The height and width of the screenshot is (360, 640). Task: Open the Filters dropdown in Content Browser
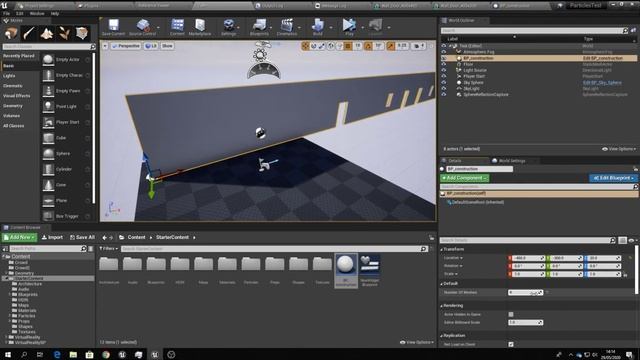[x=109, y=249]
